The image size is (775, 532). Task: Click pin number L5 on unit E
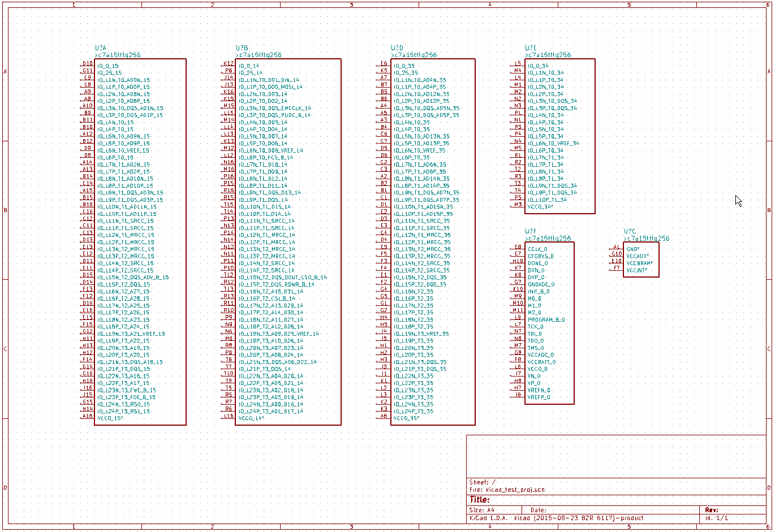click(x=518, y=64)
